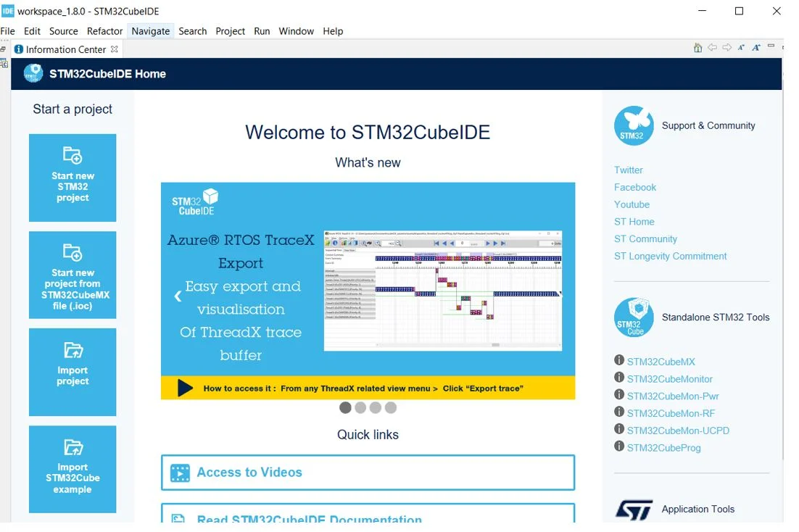The height and width of the screenshot is (532, 799).
Task: Click the video icon in Access to Videos
Action: [x=180, y=473]
